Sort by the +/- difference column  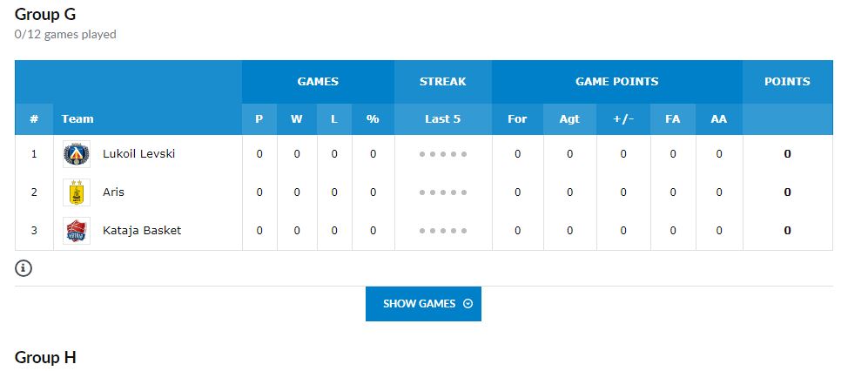[623, 119]
